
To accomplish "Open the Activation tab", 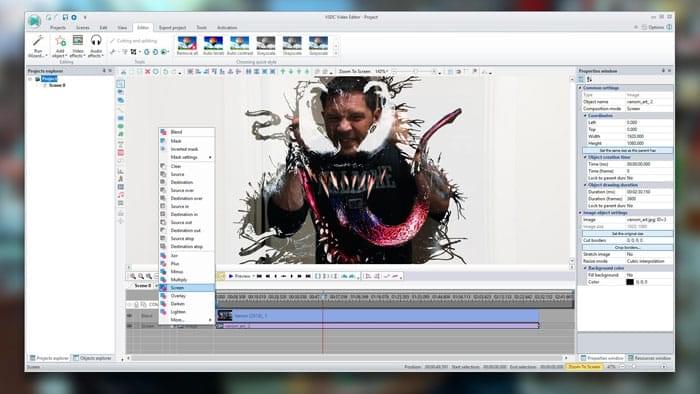I will pos(227,28).
